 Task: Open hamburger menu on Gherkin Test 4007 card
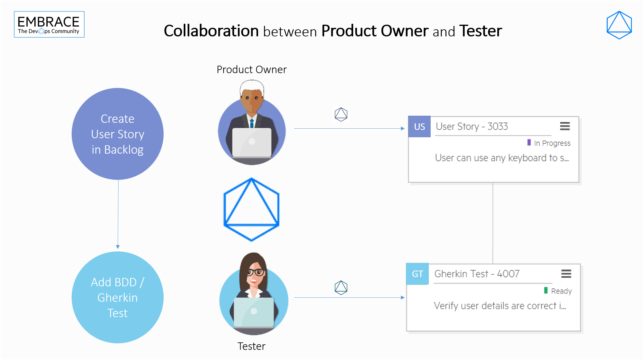click(x=566, y=274)
